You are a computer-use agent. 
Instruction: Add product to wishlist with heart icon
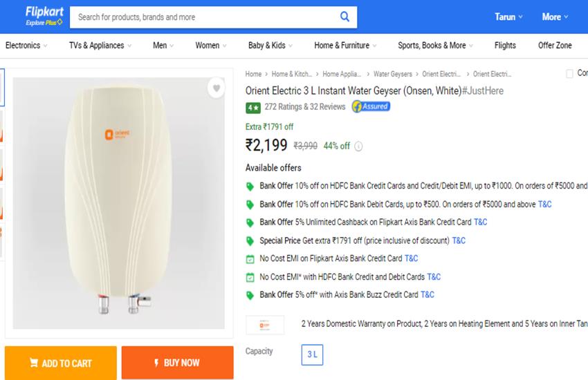217,88
